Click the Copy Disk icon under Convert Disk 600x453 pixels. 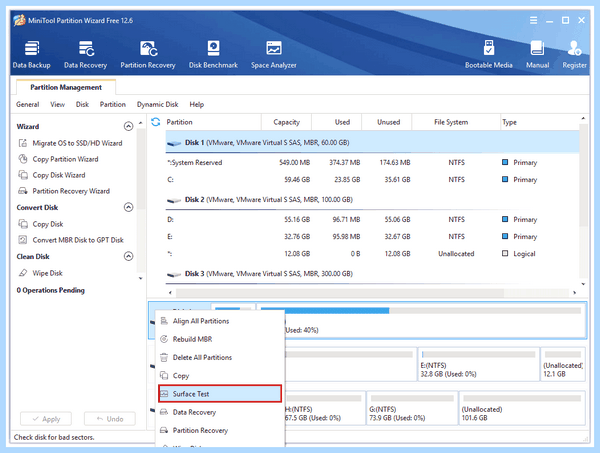click(x=23, y=224)
